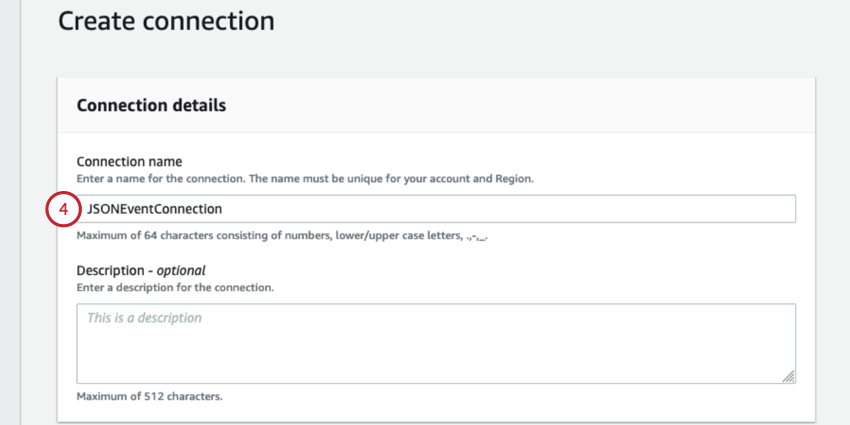
Task: Grab the Description textarea resize handle
Action: pyautogui.click(x=789, y=376)
